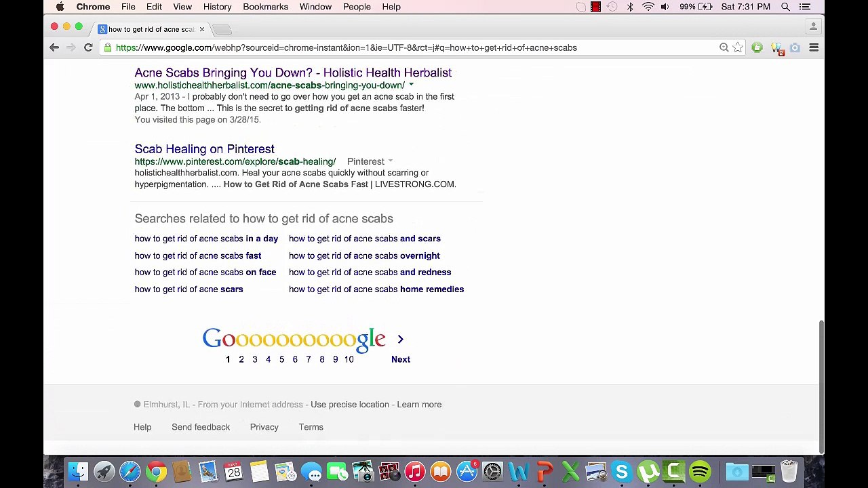868x488 pixels.
Task: Launch Launchpad rocket icon in dock
Action: coord(104,472)
